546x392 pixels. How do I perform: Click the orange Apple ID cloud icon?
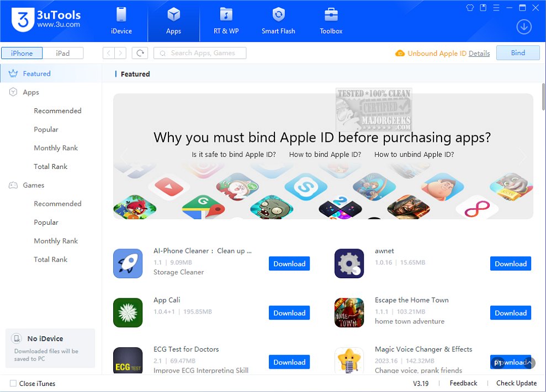(400, 53)
